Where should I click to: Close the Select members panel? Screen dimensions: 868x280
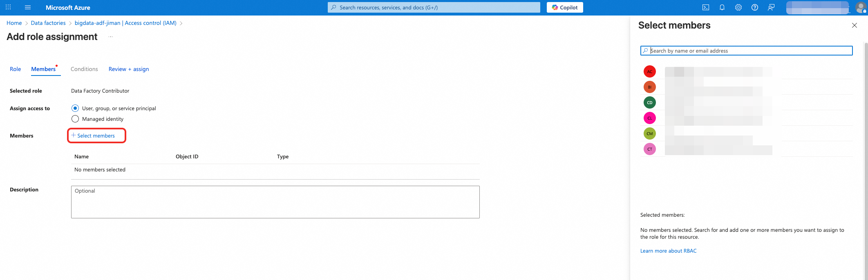(x=855, y=25)
